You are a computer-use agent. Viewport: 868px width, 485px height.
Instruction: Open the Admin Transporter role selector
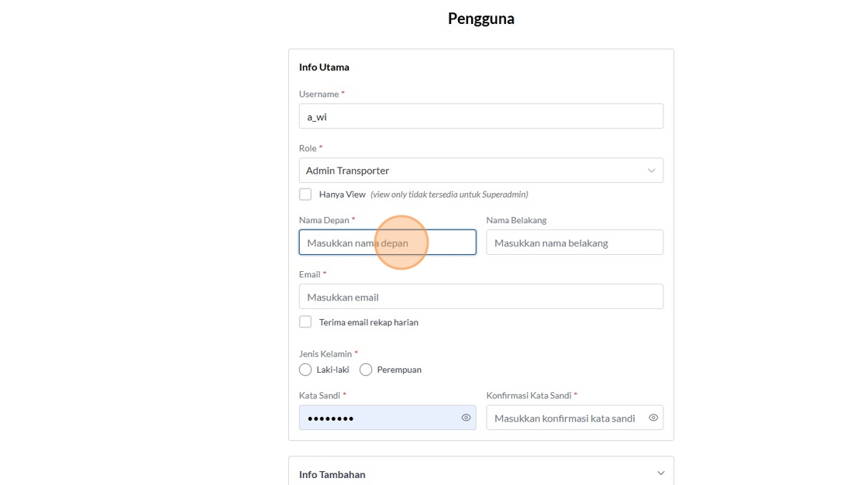point(473,170)
